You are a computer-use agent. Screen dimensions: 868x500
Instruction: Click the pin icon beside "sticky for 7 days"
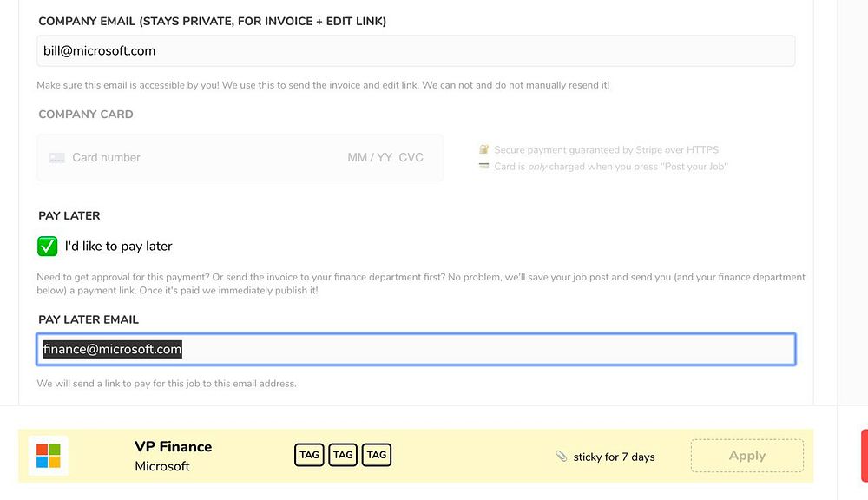click(x=562, y=457)
